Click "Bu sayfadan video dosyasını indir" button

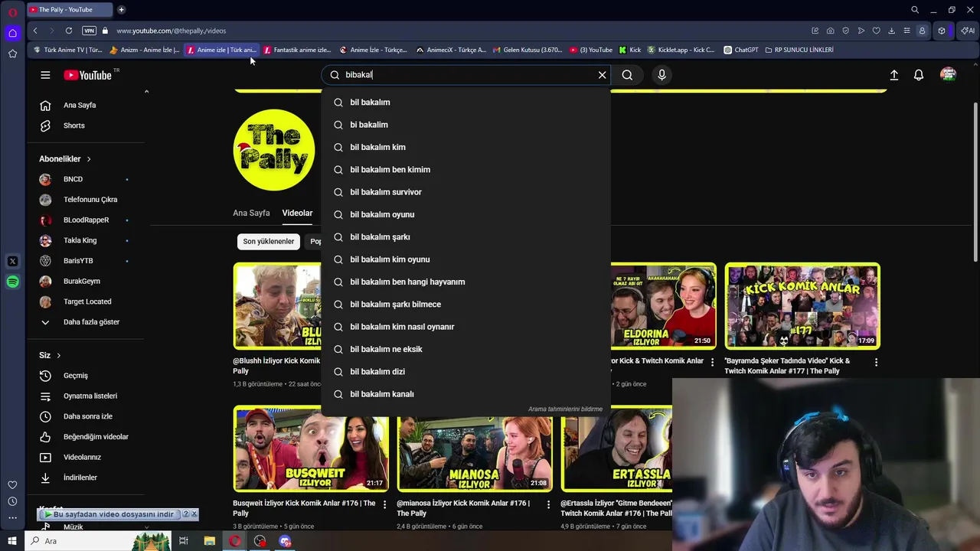tap(109, 514)
